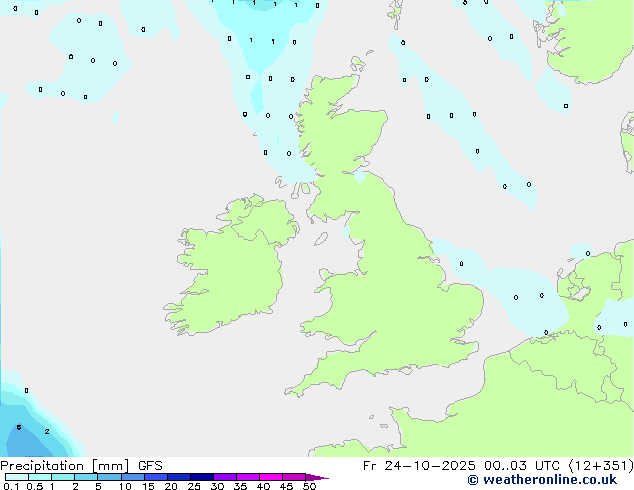Pick the magenta swatch between 40 and 45
The height and width of the screenshot is (490, 634).
[x=271, y=477]
